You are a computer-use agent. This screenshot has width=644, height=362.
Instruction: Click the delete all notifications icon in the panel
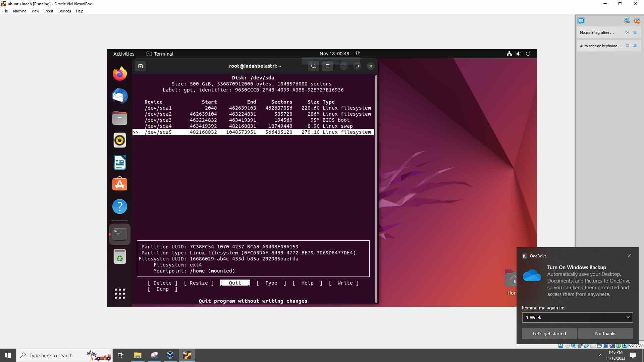637,21
